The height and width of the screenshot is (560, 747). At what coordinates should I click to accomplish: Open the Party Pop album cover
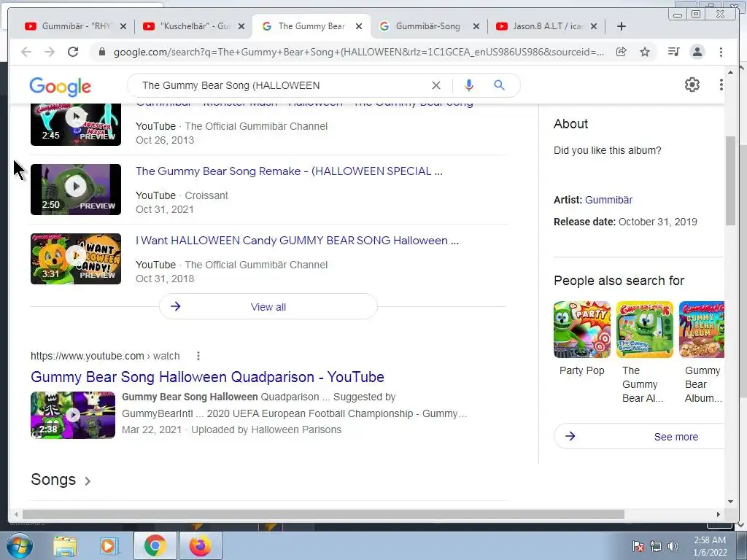tap(581, 330)
